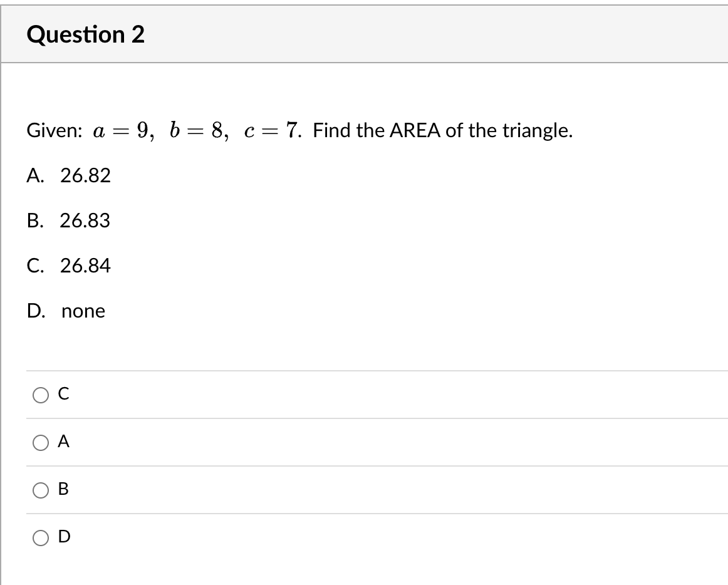Click the divider line above the answer options
This screenshot has height=585, width=728.
pyautogui.click(x=376, y=371)
